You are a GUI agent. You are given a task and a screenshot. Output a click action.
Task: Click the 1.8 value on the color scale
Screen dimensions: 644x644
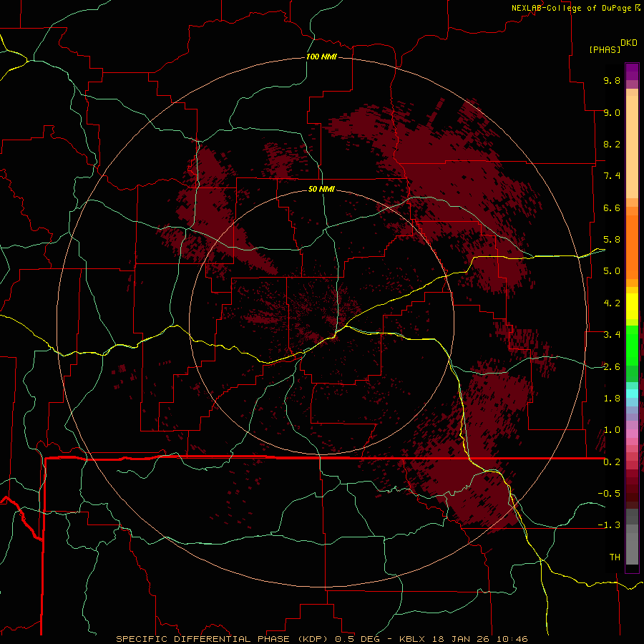tap(612, 399)
